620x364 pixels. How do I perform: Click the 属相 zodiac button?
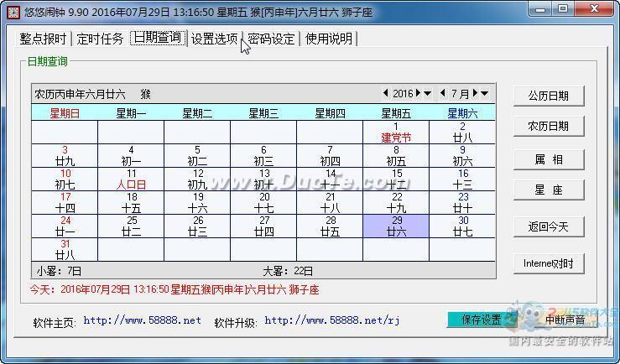(x=548, y=159)
